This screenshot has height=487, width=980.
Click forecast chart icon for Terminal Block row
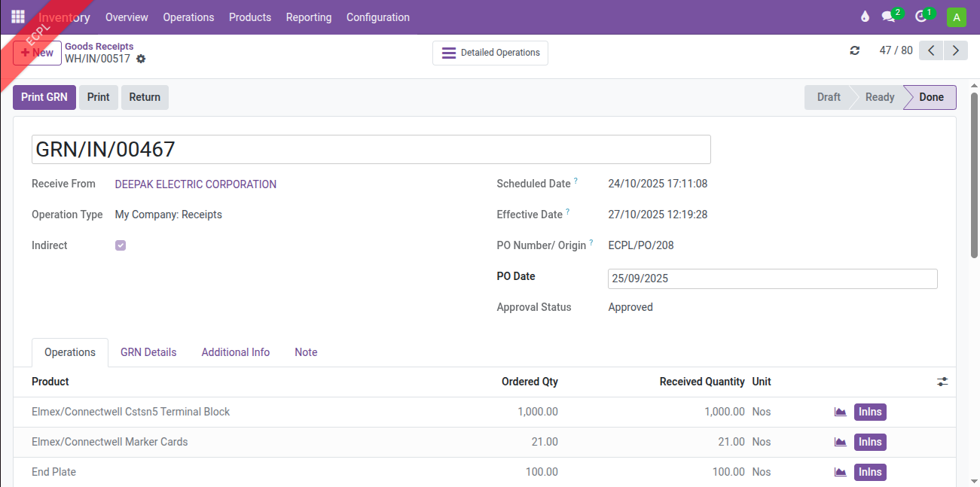pos(840,412)
